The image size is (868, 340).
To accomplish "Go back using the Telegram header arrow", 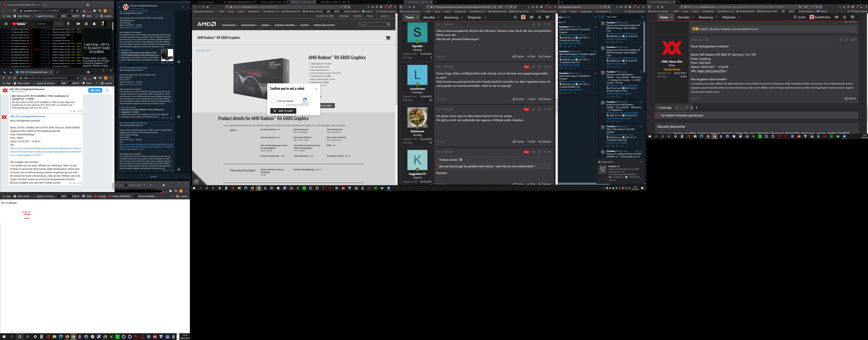I will [119, 7].
